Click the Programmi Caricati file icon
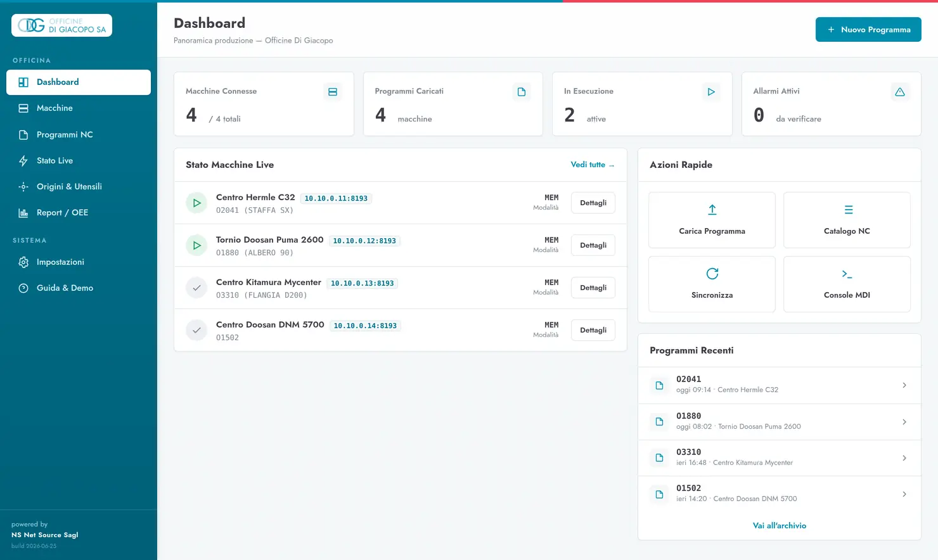This screenshot has width=938, height=560. (x=522, y=92)
